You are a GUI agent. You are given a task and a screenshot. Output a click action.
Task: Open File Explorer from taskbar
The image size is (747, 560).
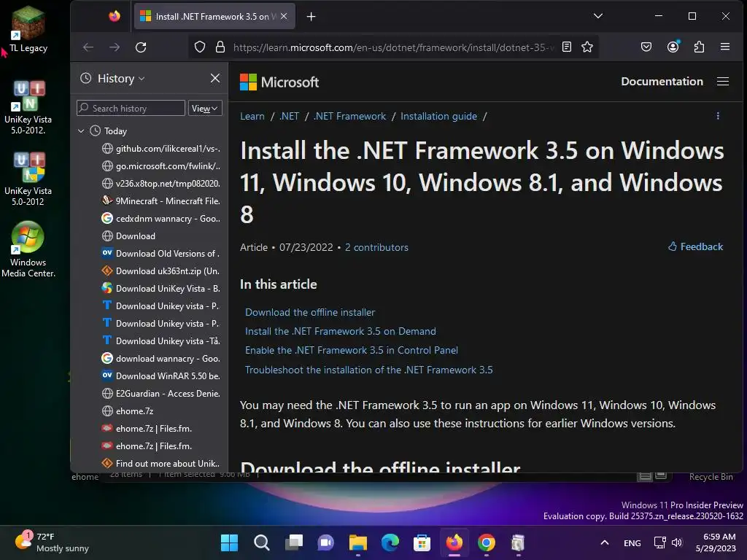point(357,542)
